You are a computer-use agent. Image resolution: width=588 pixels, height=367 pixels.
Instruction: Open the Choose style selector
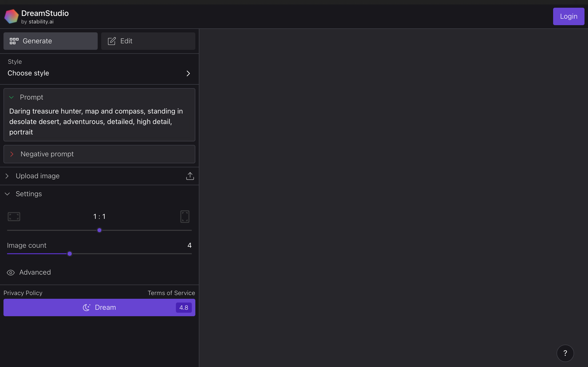pyautogui.click(x=99, y=69)
